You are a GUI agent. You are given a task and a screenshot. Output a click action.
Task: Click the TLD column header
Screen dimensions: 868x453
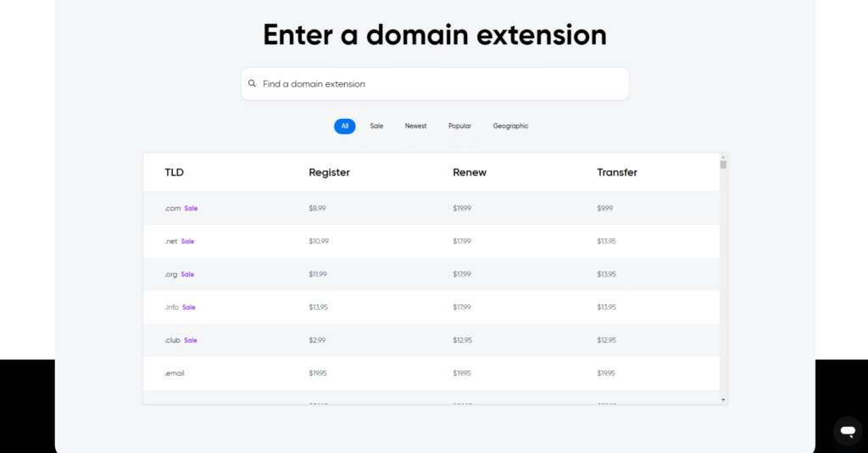[174, 172]
